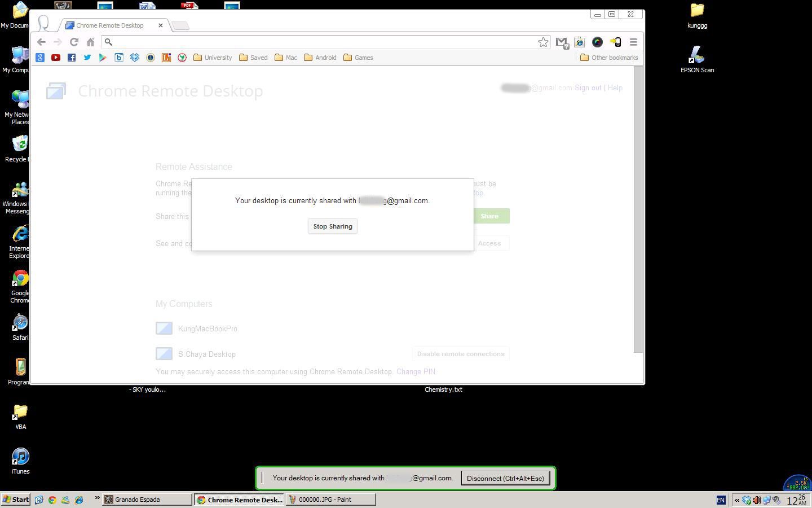812x508 pixels.
Task: Open the Google Play bookmark icon
Action: click(103, 58)
